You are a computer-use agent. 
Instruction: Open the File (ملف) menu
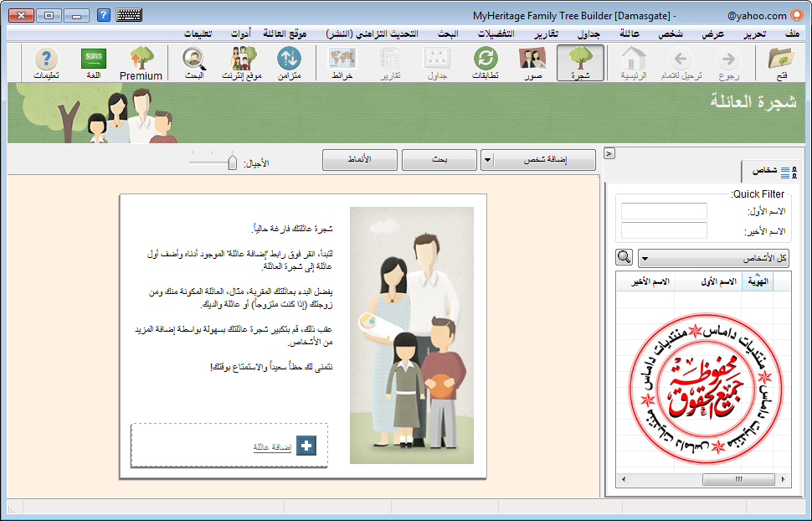pyautogui.click(x=792, y=34)
